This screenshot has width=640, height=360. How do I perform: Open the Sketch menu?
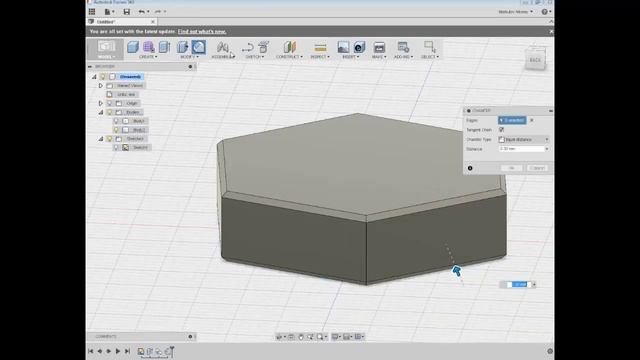255,57
